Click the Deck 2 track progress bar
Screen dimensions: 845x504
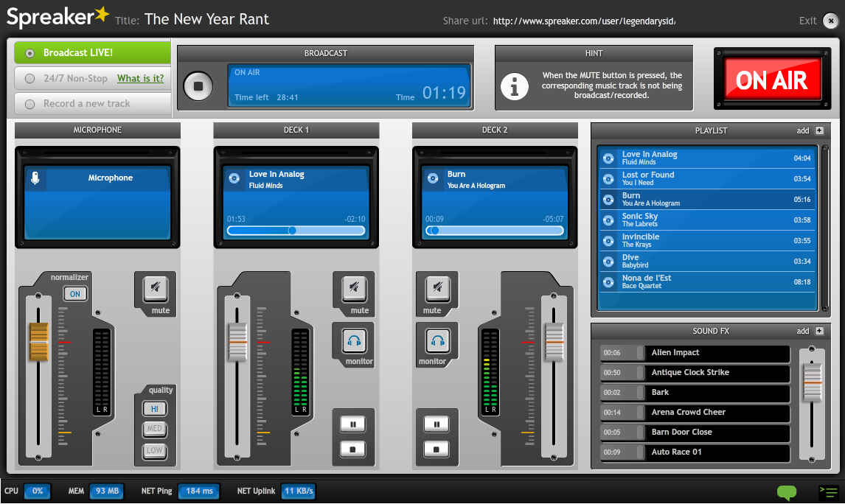tap(495, 231)
